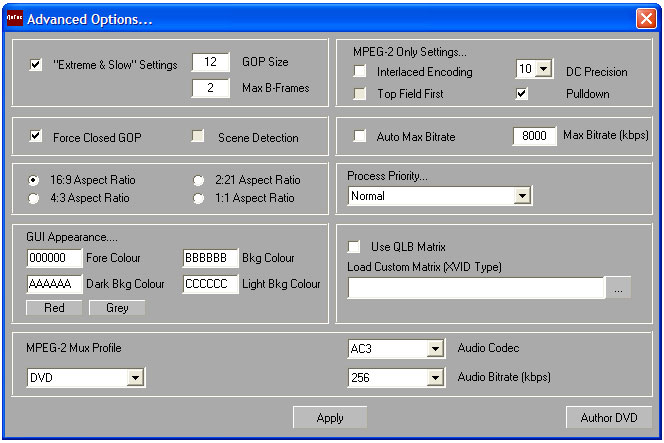Click the Dark Bkg Colour field
The width and height of the screenshot is (664, 443).
click(x=55, y=284)
